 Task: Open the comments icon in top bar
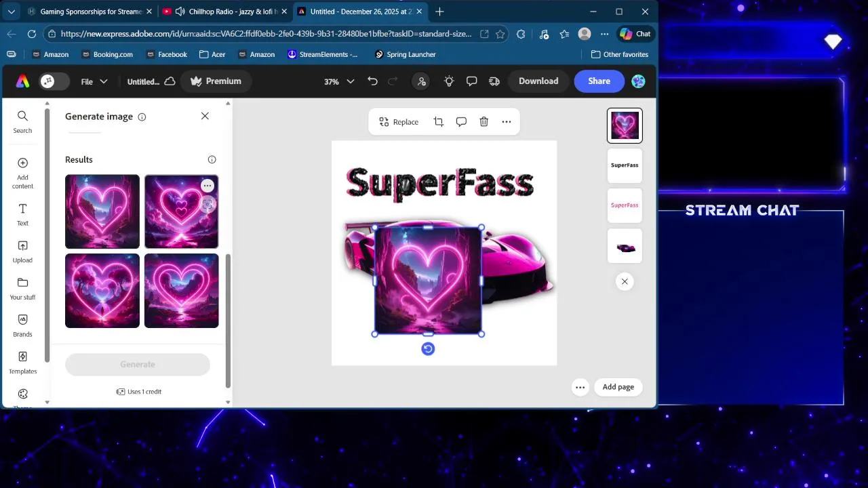click(472, 81)
